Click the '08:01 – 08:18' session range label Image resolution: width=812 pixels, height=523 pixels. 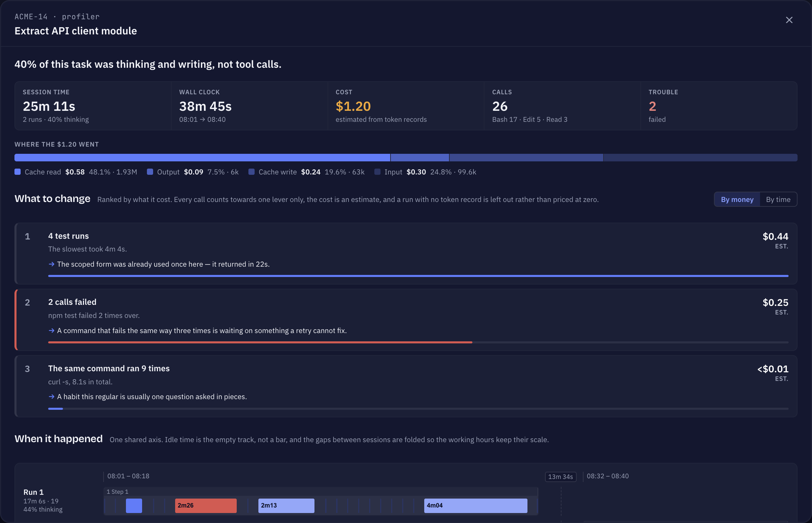[x=128, y=476]
